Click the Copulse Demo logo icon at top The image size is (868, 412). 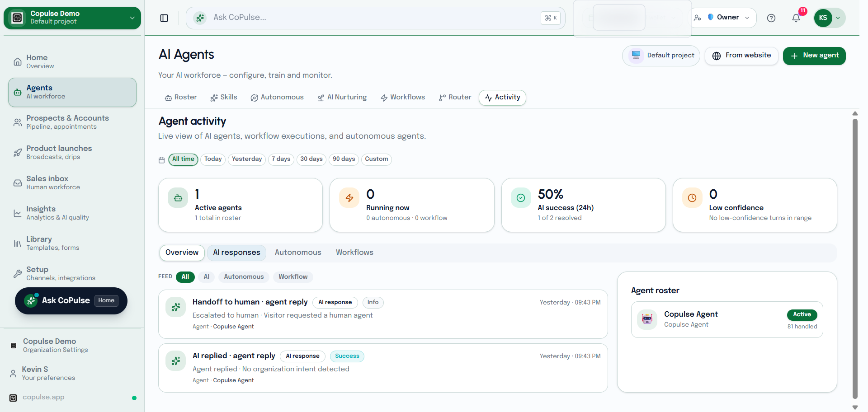17,18
